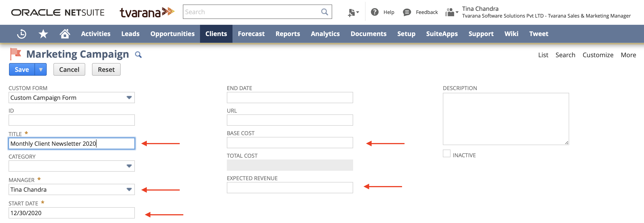Open the Shortcuts star icon
644x223 pixels.
point(43,34)
